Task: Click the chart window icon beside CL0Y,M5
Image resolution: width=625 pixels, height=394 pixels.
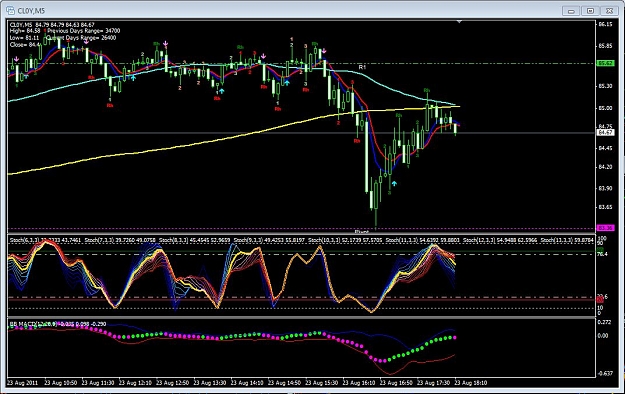Action: pyautogui.click(x=11, y=10)
